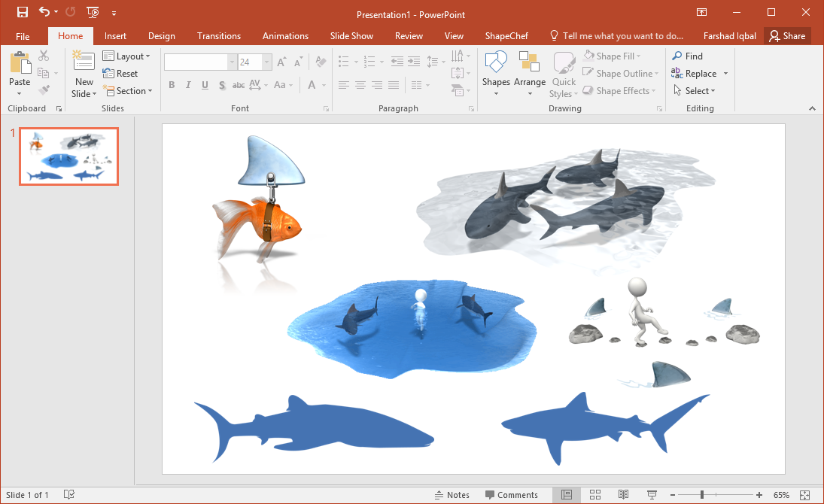Undo the last action

tap(45, 11)
